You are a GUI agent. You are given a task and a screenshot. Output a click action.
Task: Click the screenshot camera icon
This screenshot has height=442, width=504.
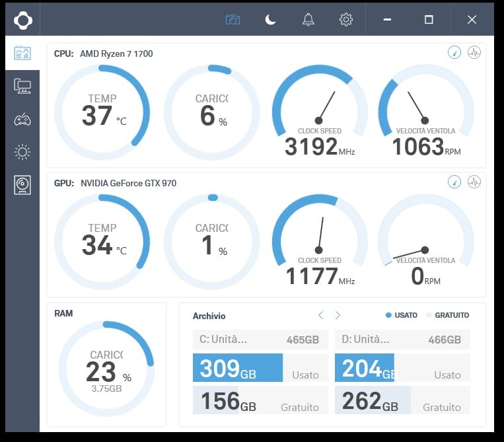pos(233,20)
